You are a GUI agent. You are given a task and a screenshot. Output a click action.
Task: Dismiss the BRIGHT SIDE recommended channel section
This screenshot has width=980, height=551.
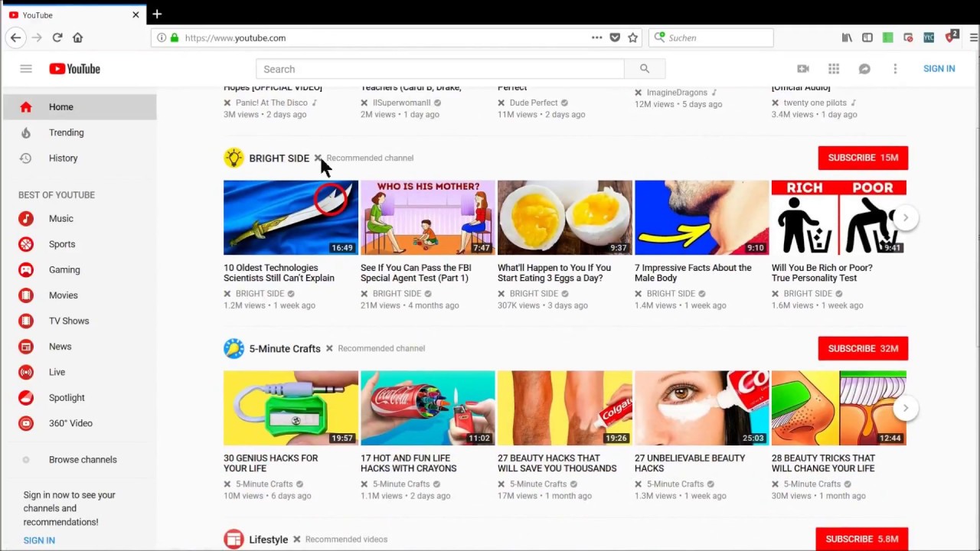(318, 158)
